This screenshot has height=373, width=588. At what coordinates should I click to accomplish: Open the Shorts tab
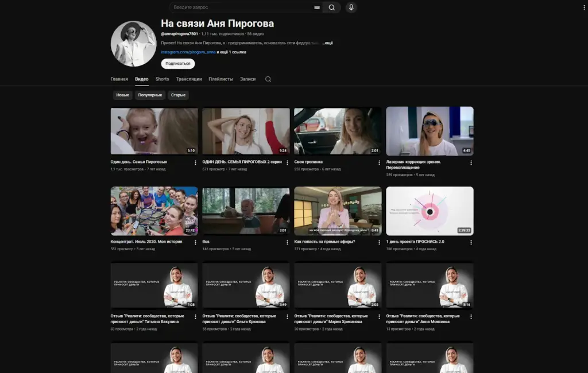[162, 79]
